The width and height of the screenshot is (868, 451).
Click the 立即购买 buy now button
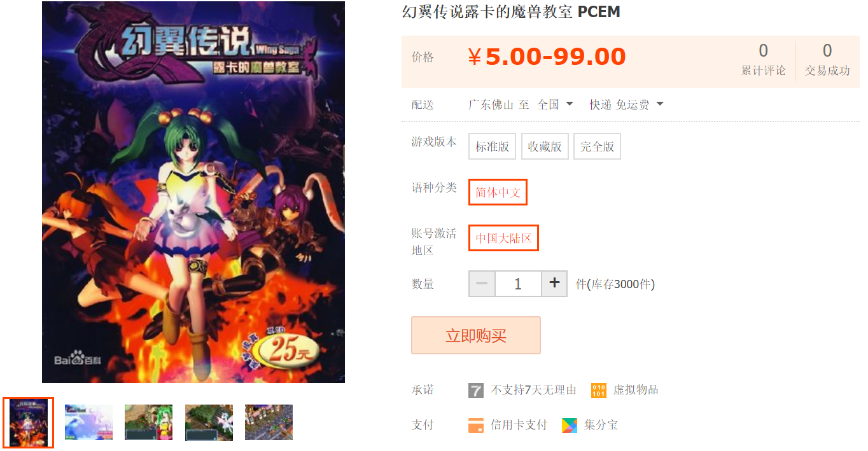(476, 335)
